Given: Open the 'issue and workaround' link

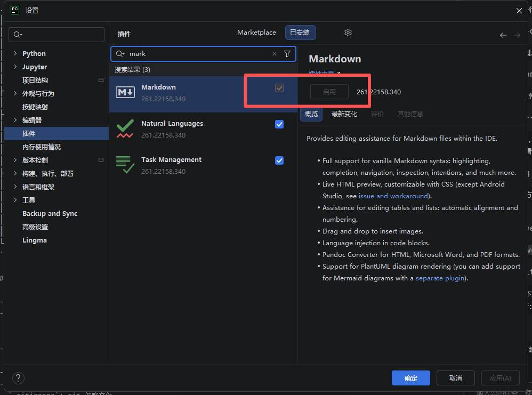Looking at the screenshot, I should [393, 196].
